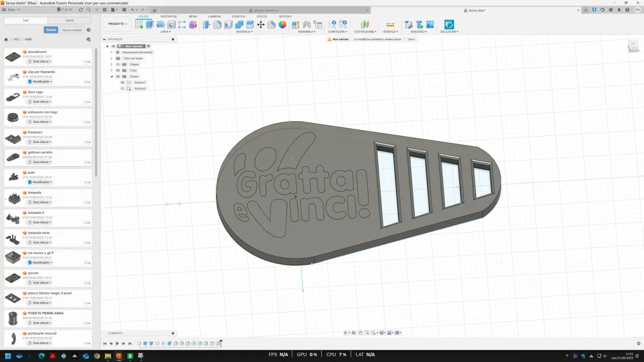The height and width of the screenshot is (362, 644).
Task: Select the Measure ruler tool
Action: tap(390, 24)
